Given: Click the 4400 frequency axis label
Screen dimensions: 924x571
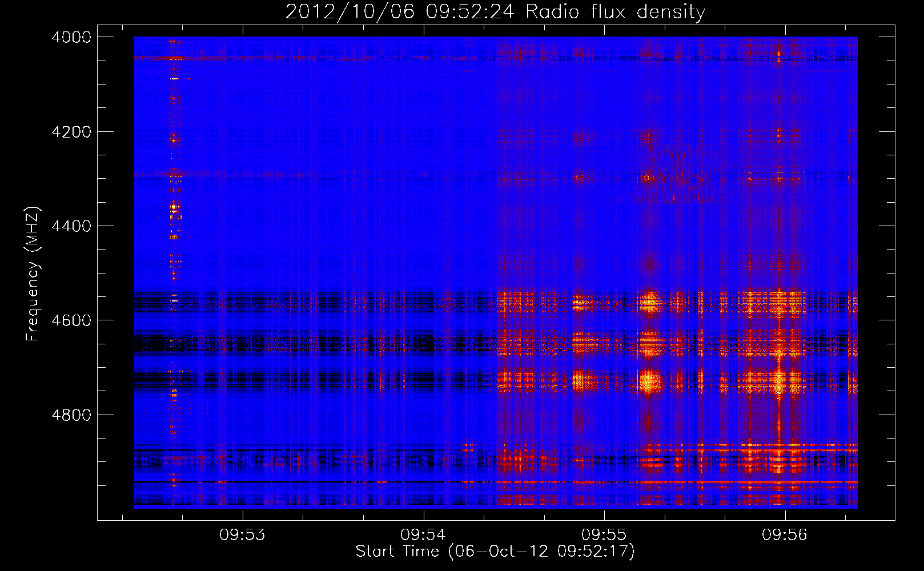Looking at the screenshot, I should coord(71,226).
